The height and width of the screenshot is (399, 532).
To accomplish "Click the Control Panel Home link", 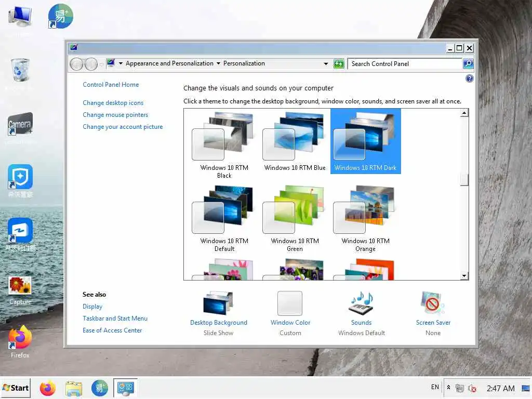I will pos(111,85).
